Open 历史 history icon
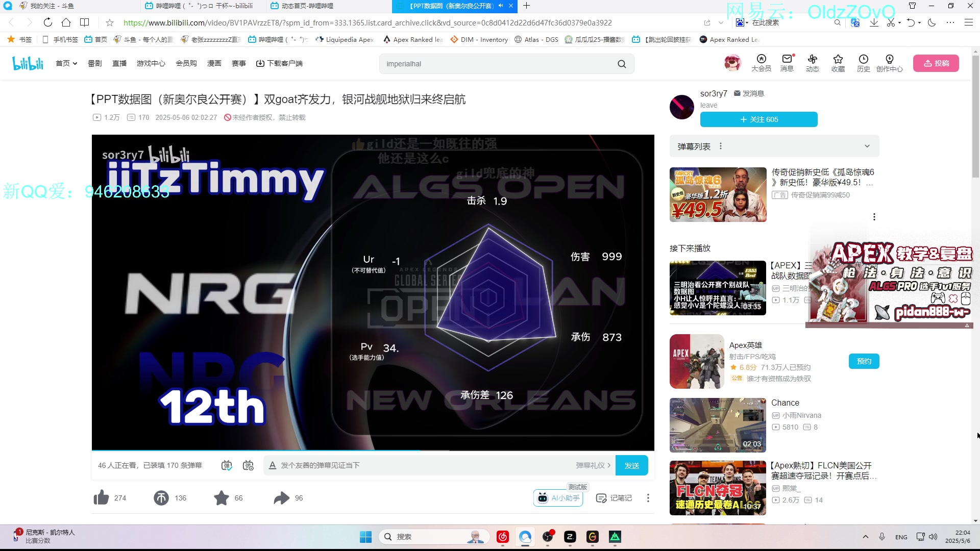The height and width of the screenshot is (551, 980). coord(864,63)
